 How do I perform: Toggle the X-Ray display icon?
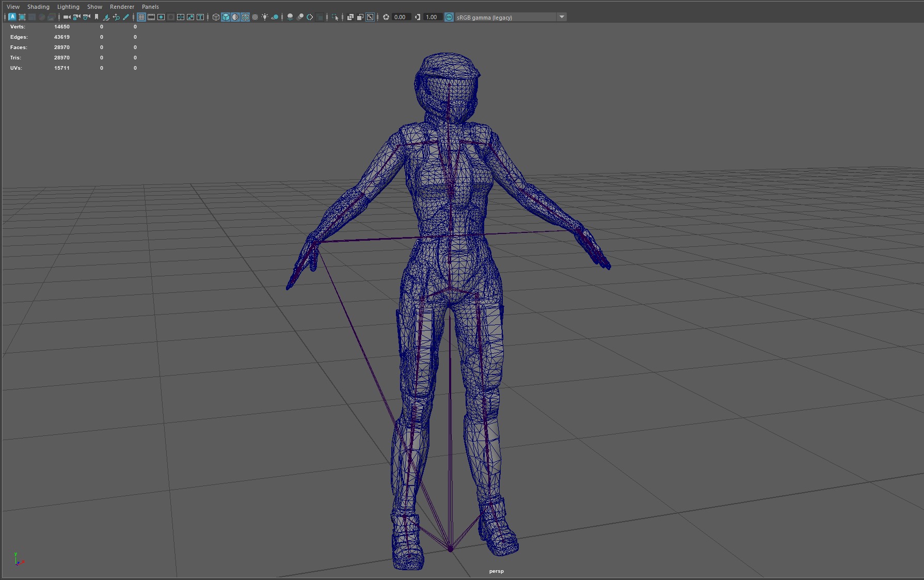point(351,17)
